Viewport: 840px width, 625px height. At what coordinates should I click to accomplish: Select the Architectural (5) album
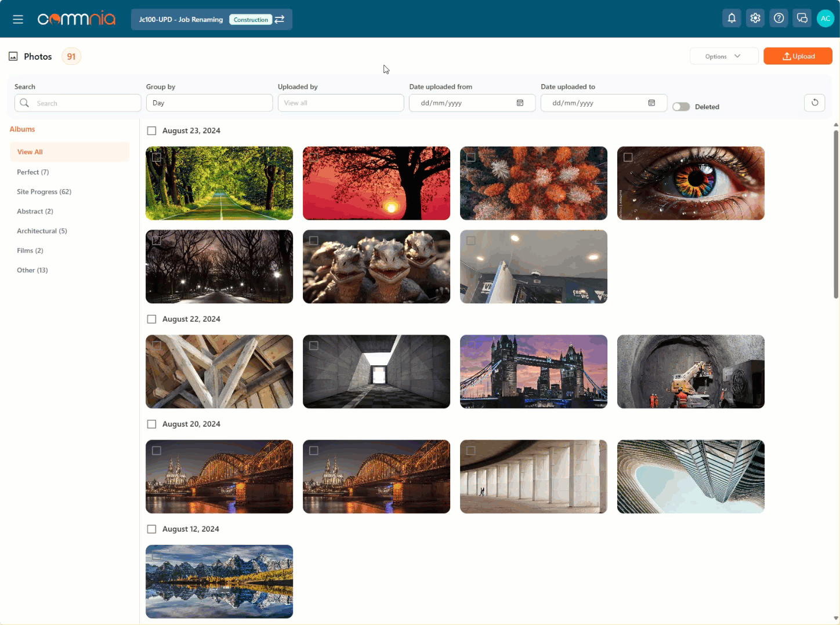click(42, 231)
